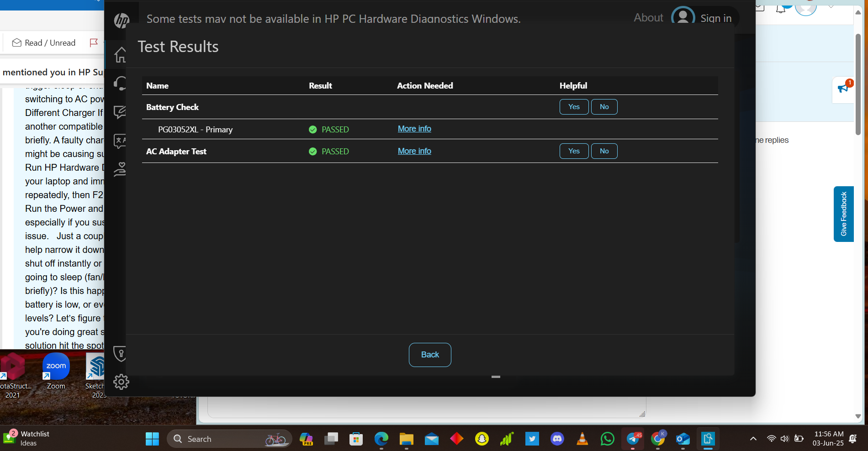Show hidden system tray icons chevron
This screenshot has height=451, width=868.
point(753,439)
